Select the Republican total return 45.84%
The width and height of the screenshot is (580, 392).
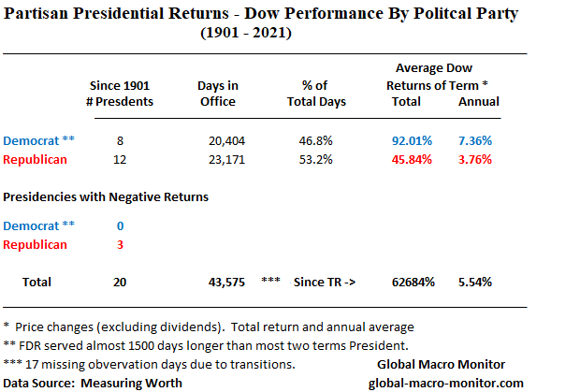tap(413, 159)
